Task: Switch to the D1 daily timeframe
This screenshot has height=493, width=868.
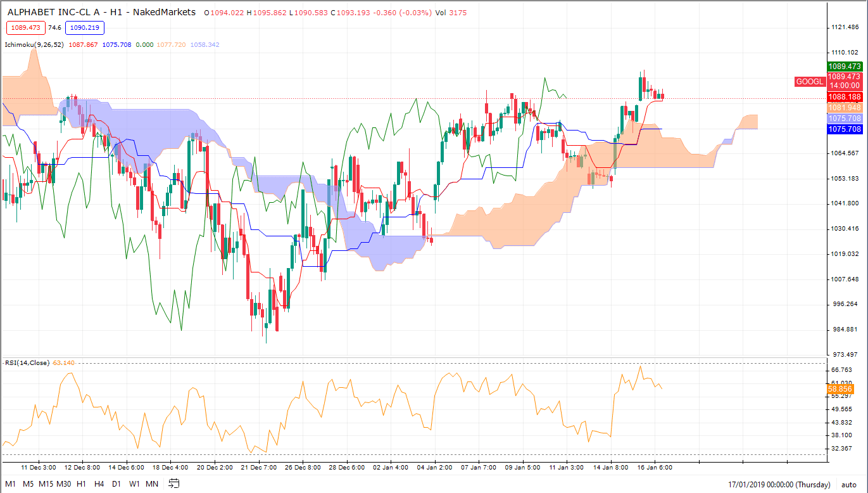Action: coord(115,483)
